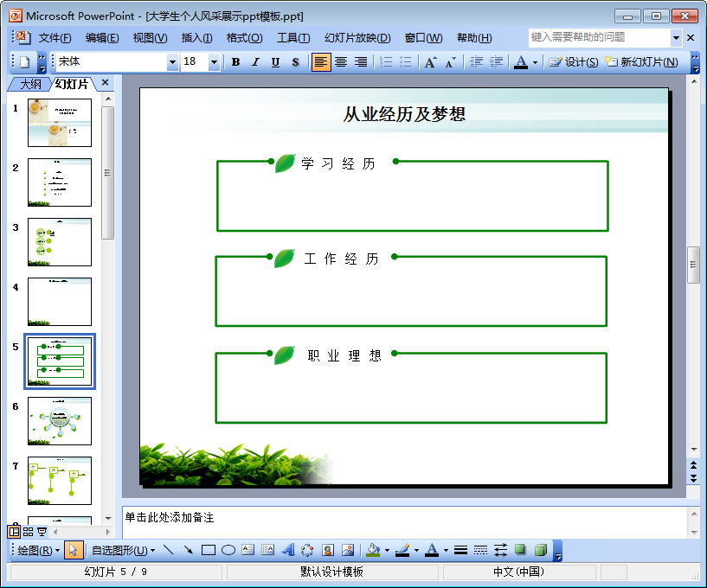Viewport: 707px width, 588px height.
Task: Toggle Italic formatting
Action: click(x=255, y=62)
